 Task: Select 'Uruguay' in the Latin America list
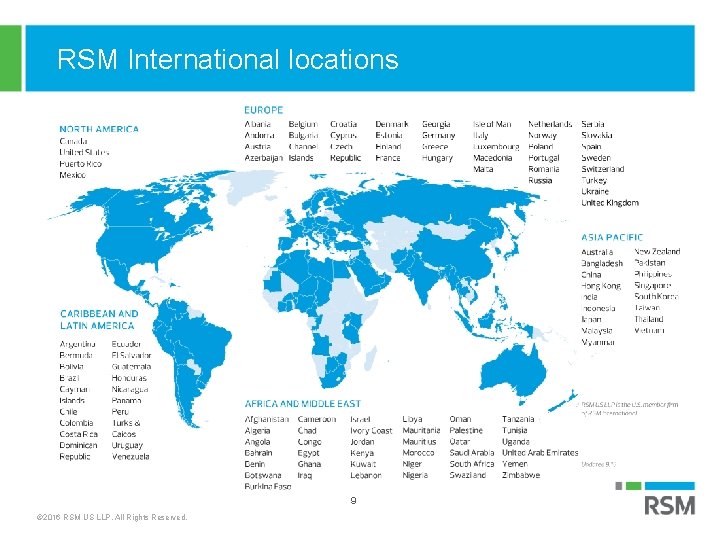pos(127,446)
